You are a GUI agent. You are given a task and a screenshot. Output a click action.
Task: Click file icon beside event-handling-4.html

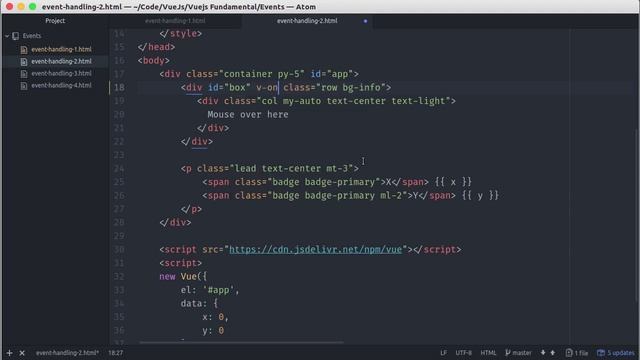(x=24, y=86)
